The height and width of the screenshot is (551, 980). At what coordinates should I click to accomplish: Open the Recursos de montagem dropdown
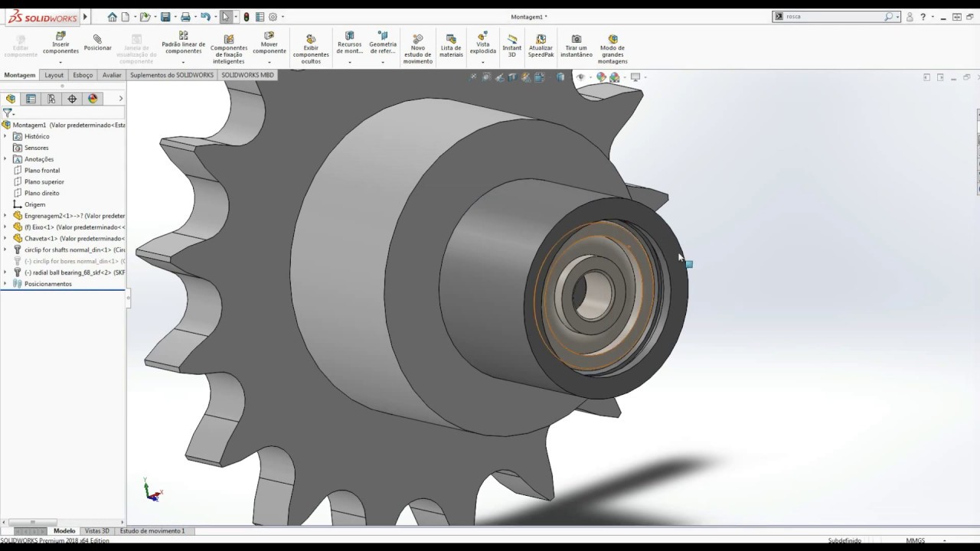click(x=349, y=62)
